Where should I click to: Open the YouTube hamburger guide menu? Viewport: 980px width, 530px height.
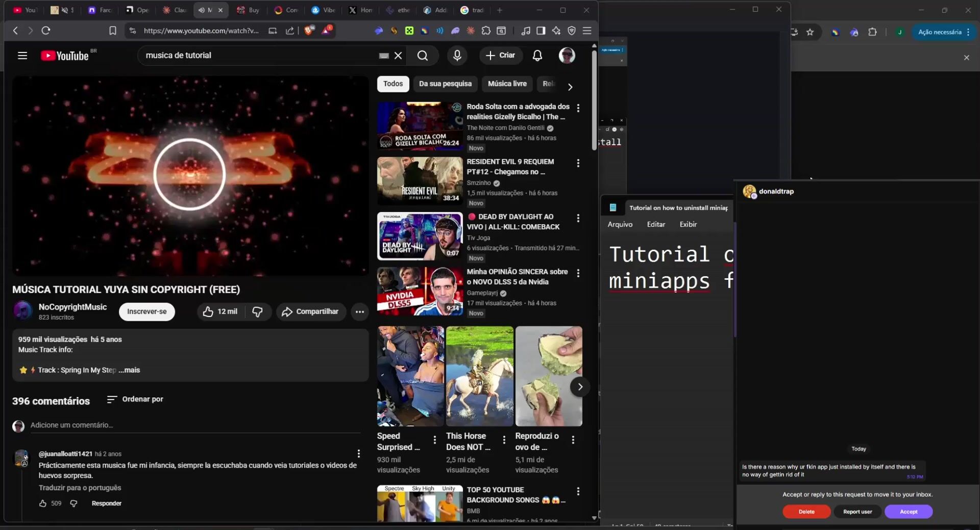click(x=22, y=56)
